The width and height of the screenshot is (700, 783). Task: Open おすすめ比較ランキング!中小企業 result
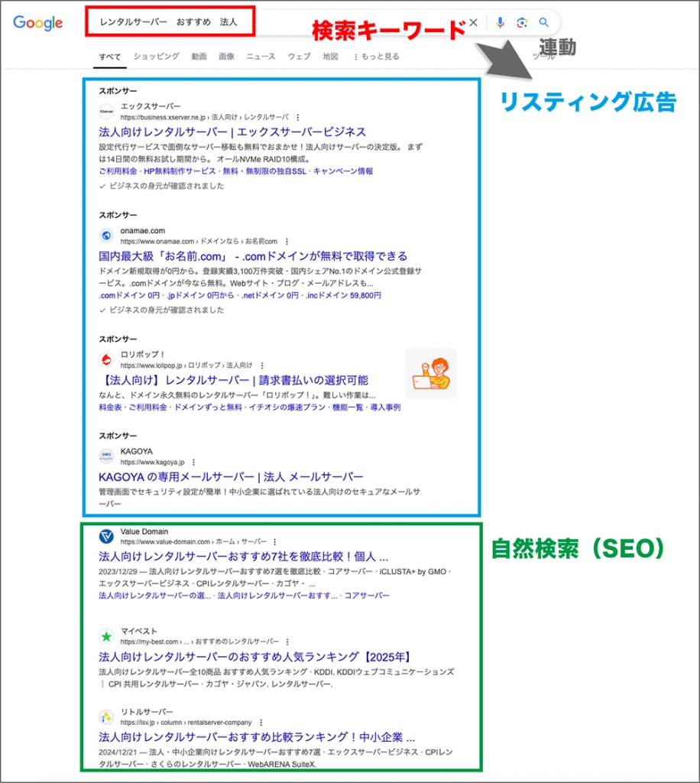tap(257, 737)
